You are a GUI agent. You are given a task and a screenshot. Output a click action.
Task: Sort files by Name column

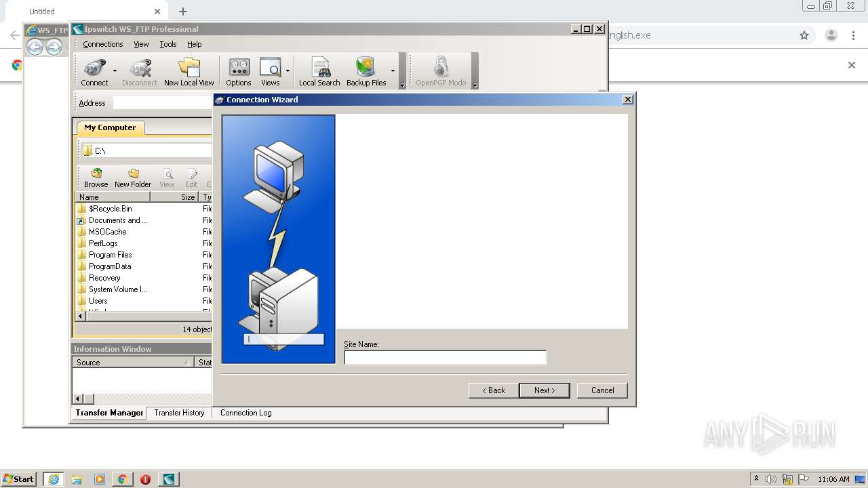click(x=113, y=197)
